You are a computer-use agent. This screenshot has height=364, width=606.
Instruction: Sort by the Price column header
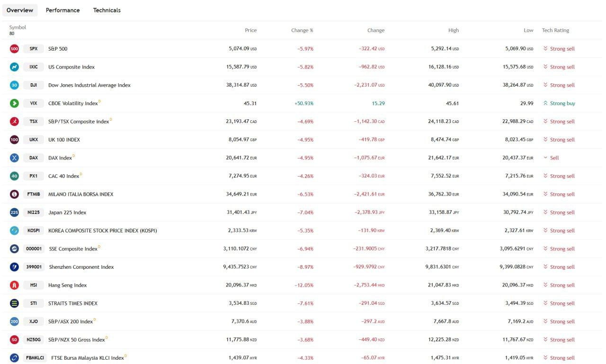[250, 30]
